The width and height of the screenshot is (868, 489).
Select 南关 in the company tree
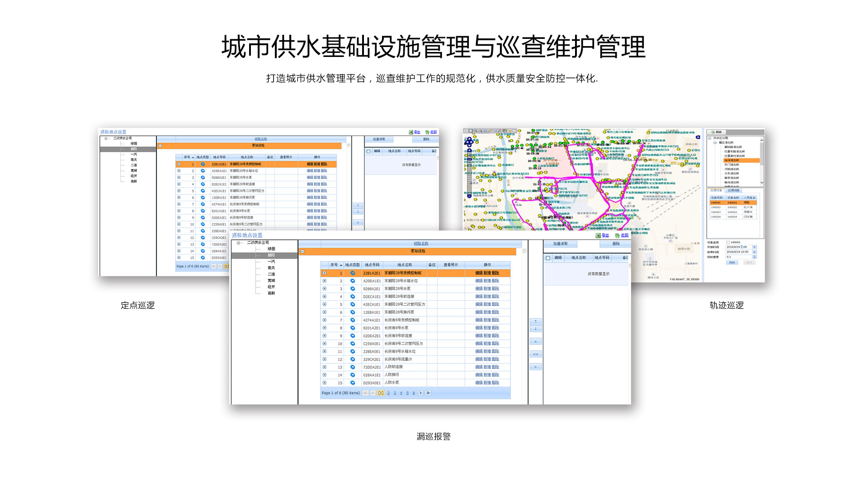point(271,268)
